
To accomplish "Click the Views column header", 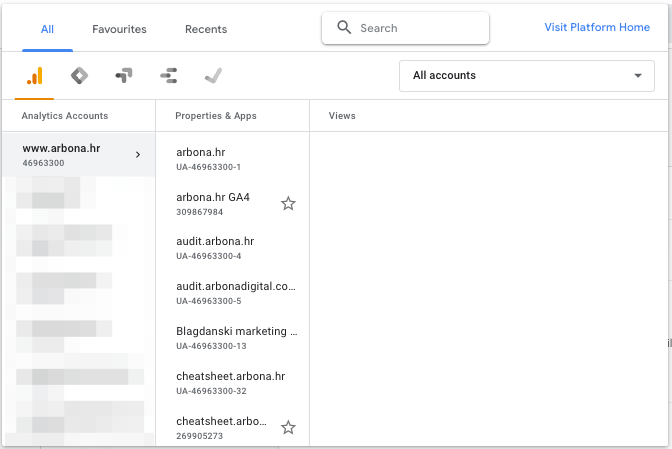I will pos(342,116).
